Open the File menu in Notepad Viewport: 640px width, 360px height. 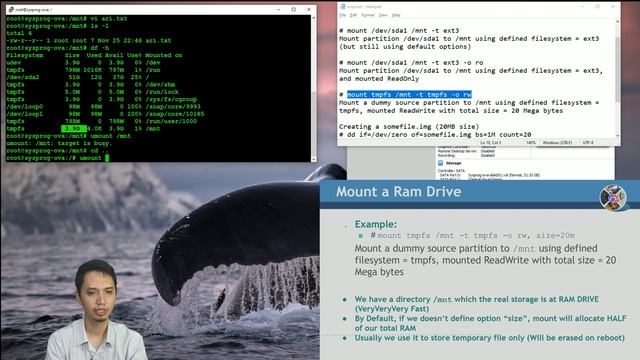[342, 15]
